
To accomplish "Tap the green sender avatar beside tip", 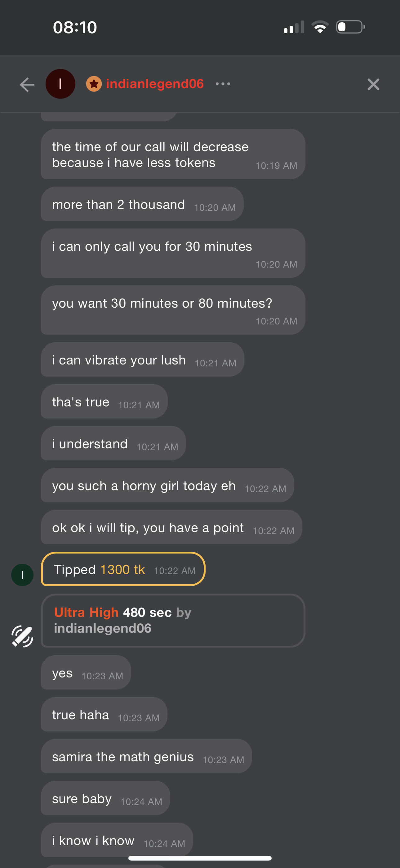I will point(22,575).
